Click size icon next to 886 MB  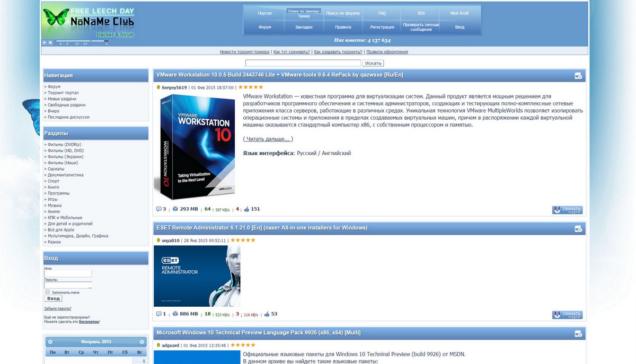tap(175, 314)
